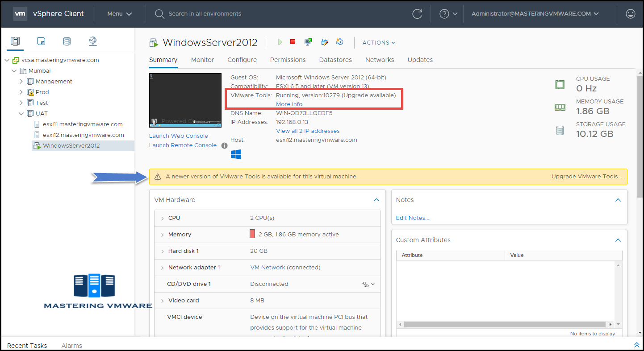
Task: Collapse the vcsa.masteringvmware.com tree node
Action: point(7,60)
